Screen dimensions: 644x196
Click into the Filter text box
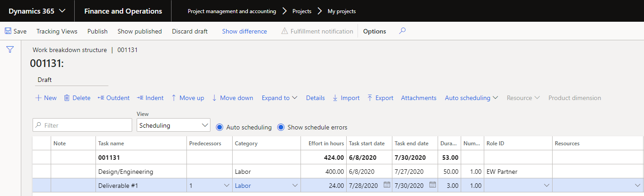point(82,125)
